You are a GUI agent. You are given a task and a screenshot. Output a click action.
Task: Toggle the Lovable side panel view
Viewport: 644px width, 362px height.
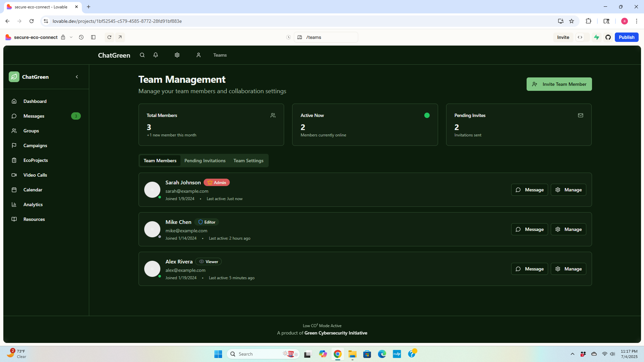[x=93, y=37]
